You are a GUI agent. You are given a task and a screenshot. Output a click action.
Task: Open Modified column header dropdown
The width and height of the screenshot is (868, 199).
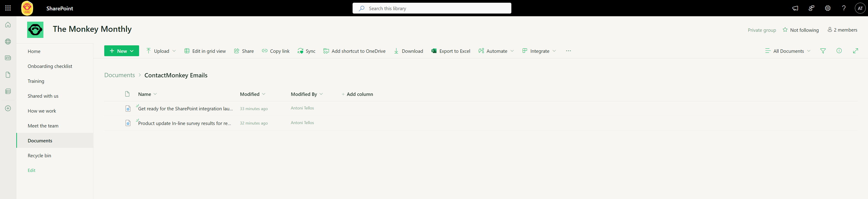[252, 94]
